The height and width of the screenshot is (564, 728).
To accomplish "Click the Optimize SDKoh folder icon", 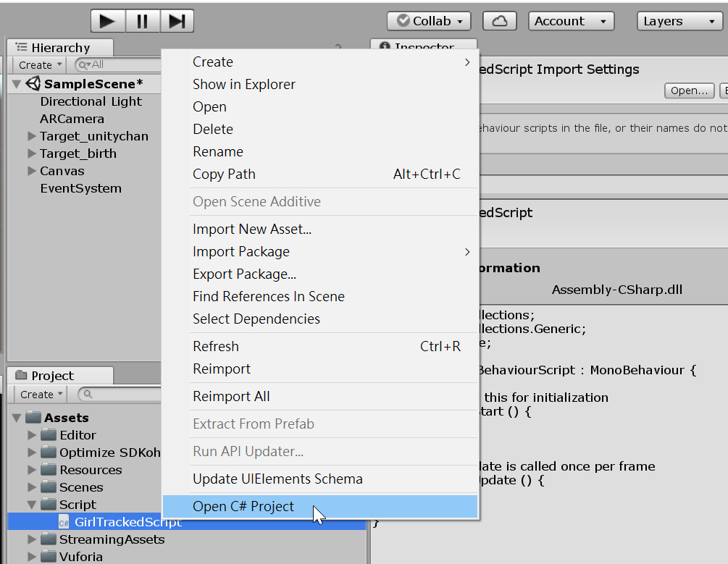I will (49, 452).
